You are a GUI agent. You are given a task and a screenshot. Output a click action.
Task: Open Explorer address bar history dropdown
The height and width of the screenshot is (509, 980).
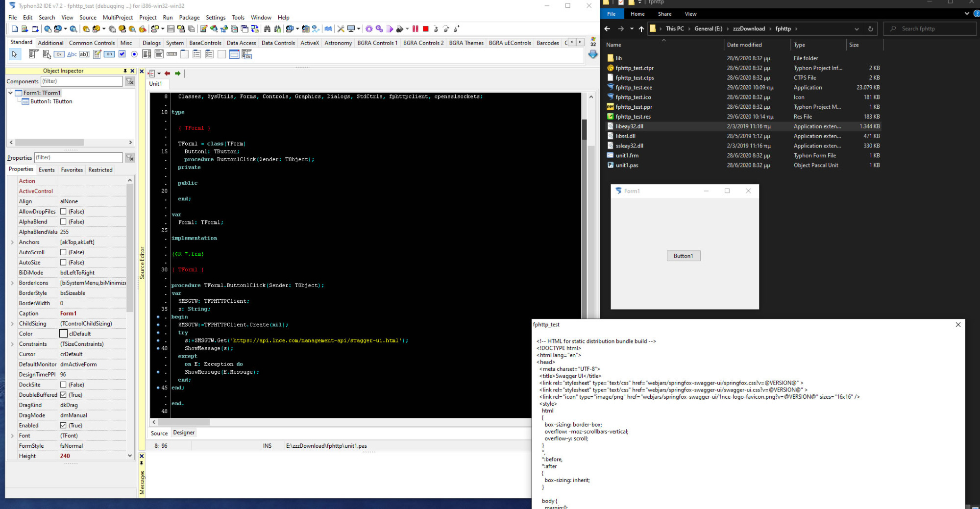pos(857,29)
